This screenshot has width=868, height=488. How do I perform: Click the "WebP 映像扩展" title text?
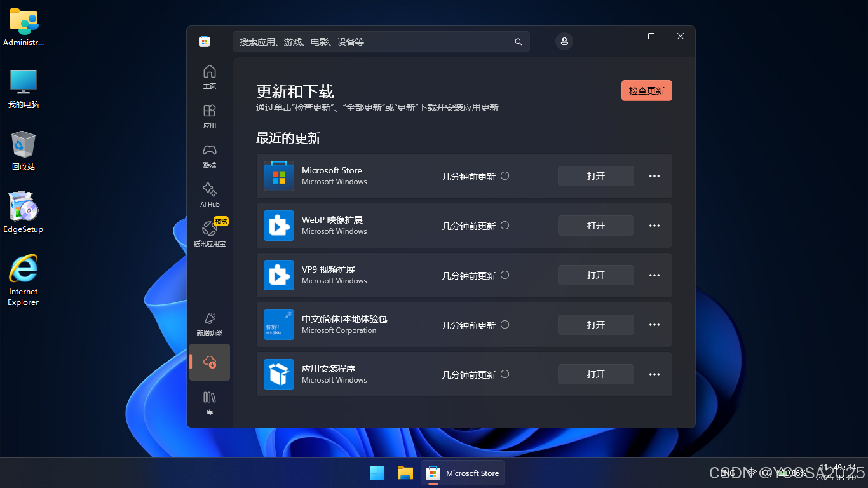332,220
